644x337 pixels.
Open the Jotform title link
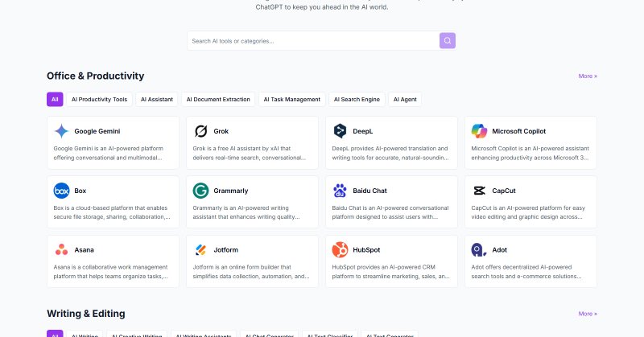pos(225,250)
